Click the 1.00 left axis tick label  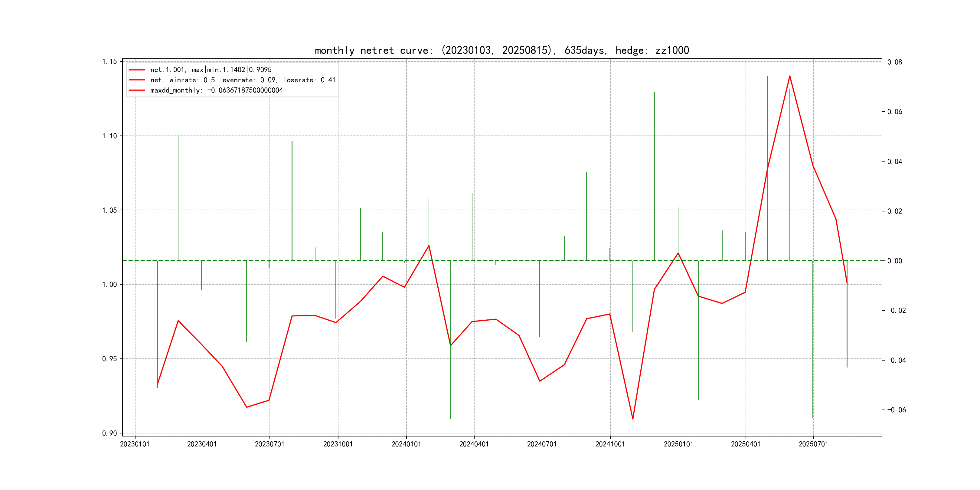pyautogui.click(x=109, y=285)
